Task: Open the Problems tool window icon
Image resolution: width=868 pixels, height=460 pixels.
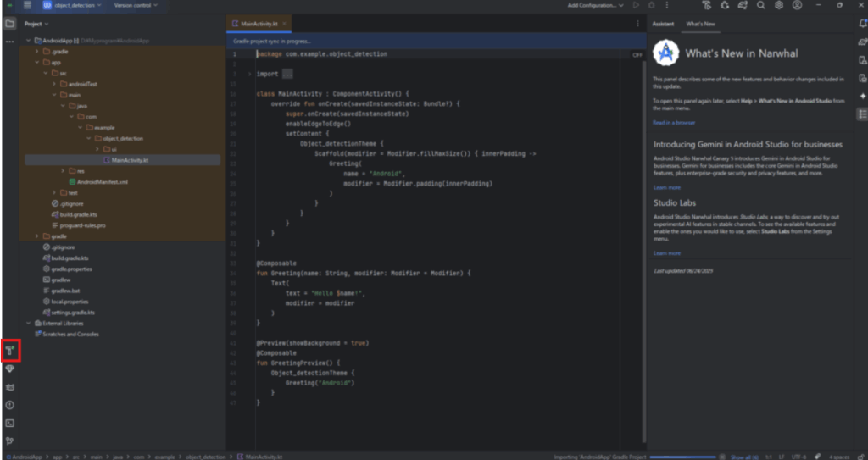Action: (10, 405)
